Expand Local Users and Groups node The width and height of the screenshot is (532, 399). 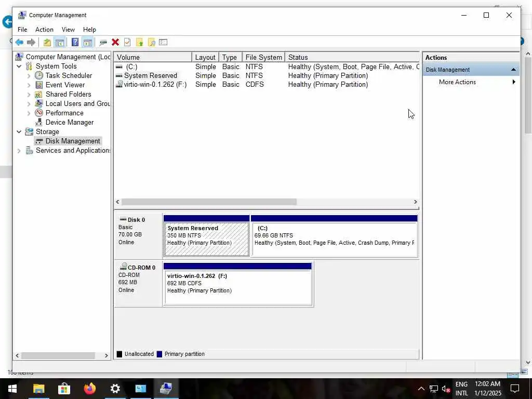29,103
